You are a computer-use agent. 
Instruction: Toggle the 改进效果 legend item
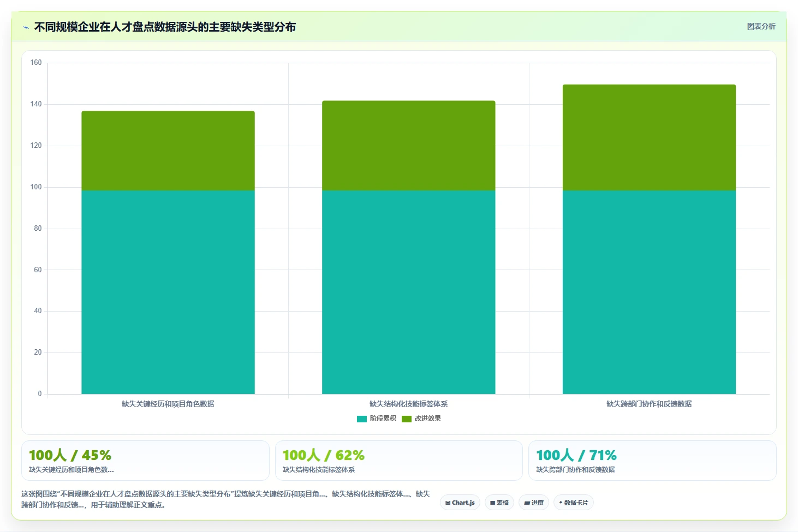tap(421, 419)
